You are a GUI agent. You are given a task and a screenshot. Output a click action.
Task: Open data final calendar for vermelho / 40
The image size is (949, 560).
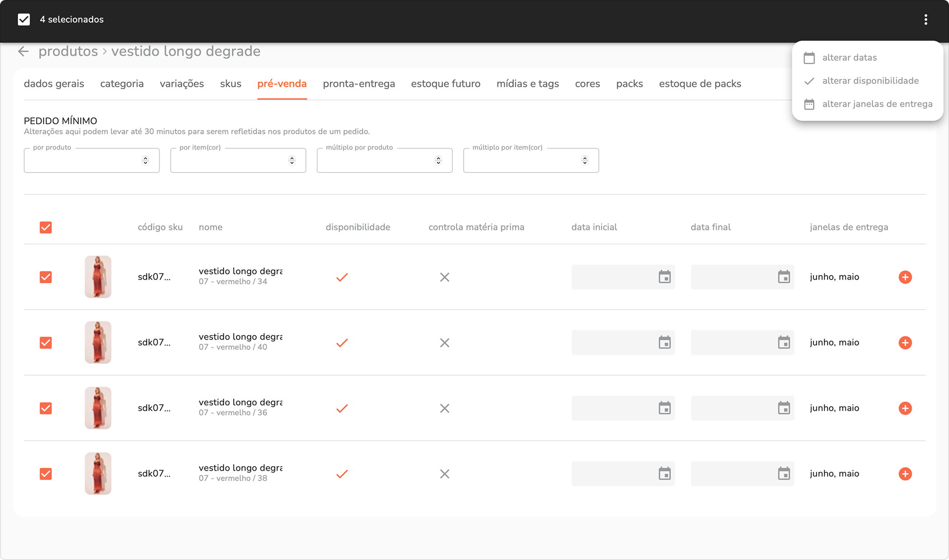point(784,342)
